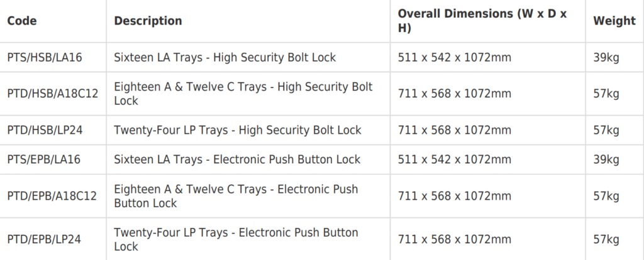Screen dimensions: 644x260
Task: Click the 39kg weight in the PTS/EPB/LA16 row
Action: [606, 160]
